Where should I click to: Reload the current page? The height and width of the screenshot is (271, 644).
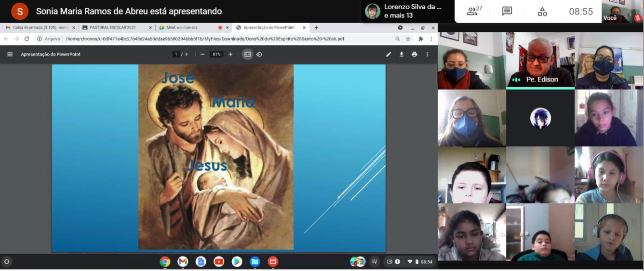[27, 39]
